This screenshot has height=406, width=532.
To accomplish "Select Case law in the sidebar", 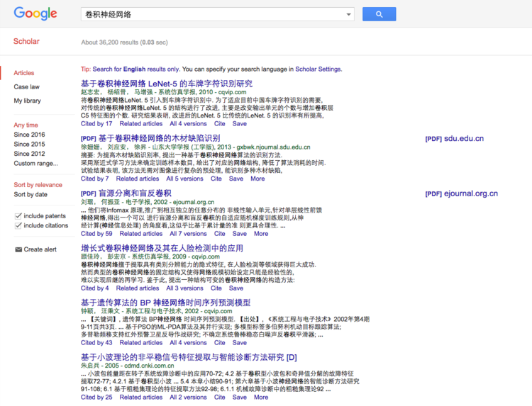I will (x=26, y=86).
